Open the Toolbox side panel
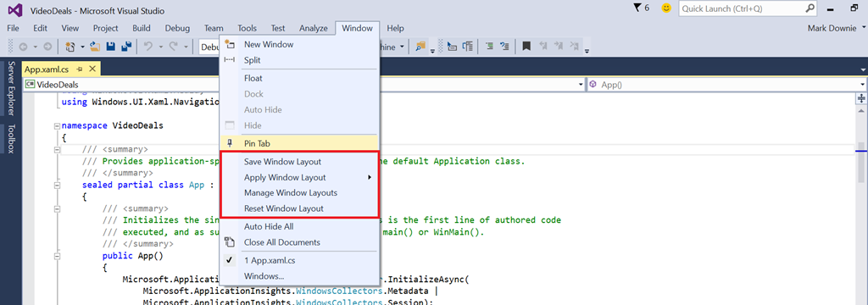Viewport: 868px width, 305px height. point(11,139)
